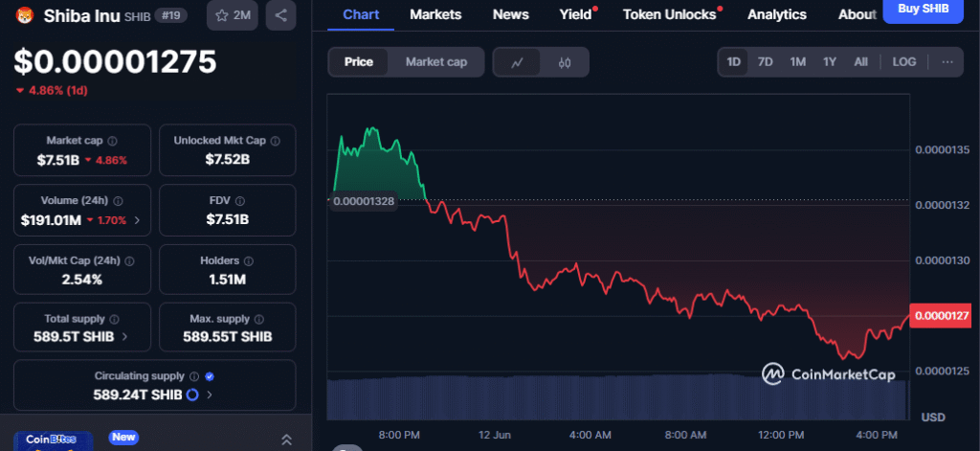Show Unlocked Mkt Cap info icon

[x=276, y=141]
